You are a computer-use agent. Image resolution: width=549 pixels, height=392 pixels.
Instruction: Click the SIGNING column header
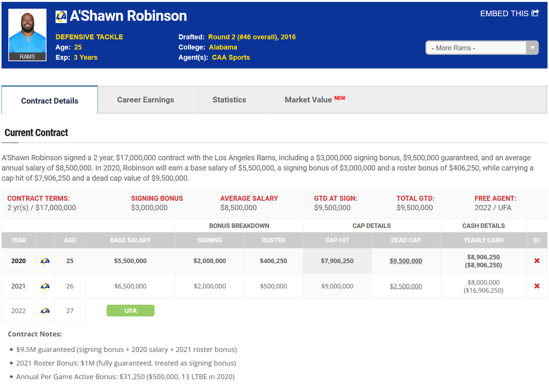click(x=210, y=240)
